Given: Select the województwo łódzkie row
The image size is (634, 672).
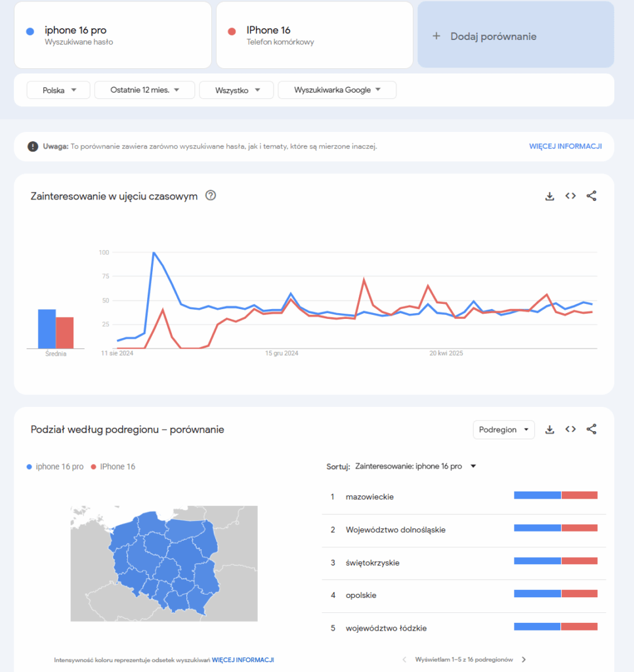Looking at the screenshot, I should [464, 628].
